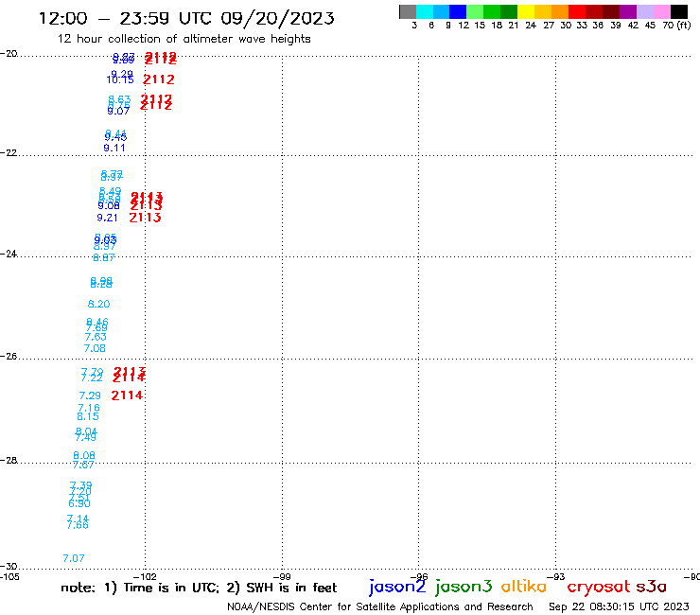The height and width of the screenshot is (615, 700).
Task: Click the gray swatch in the color scale
Action: [408, 11]
